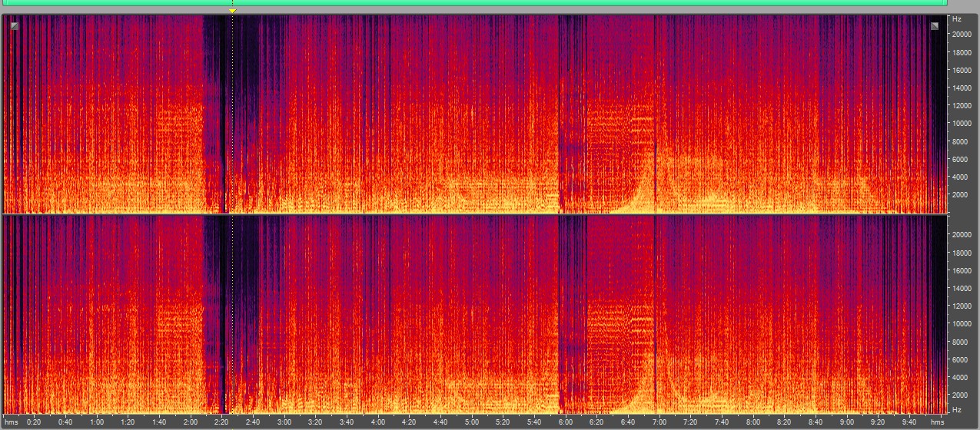Click the Hz label above the upper channel scale

click(957, 18)
